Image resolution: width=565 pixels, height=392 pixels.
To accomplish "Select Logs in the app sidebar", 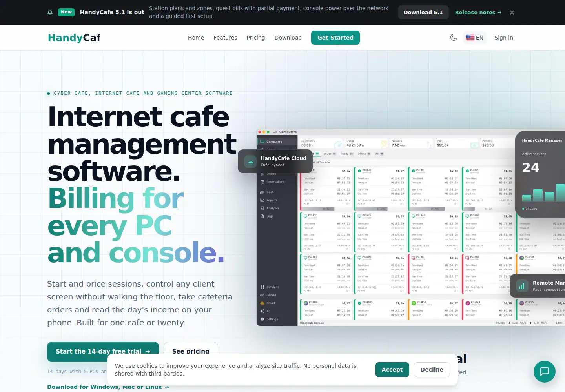I will pos(277,216).
